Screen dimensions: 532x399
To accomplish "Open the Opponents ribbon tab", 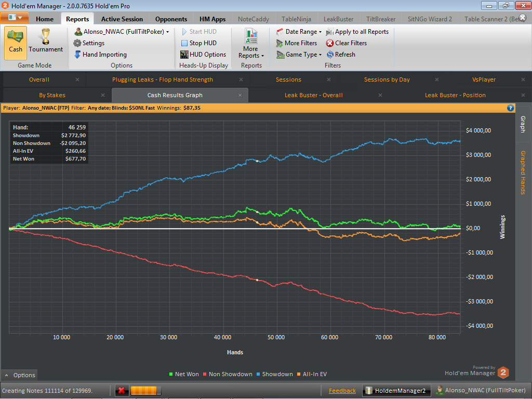I will point(171,19).
